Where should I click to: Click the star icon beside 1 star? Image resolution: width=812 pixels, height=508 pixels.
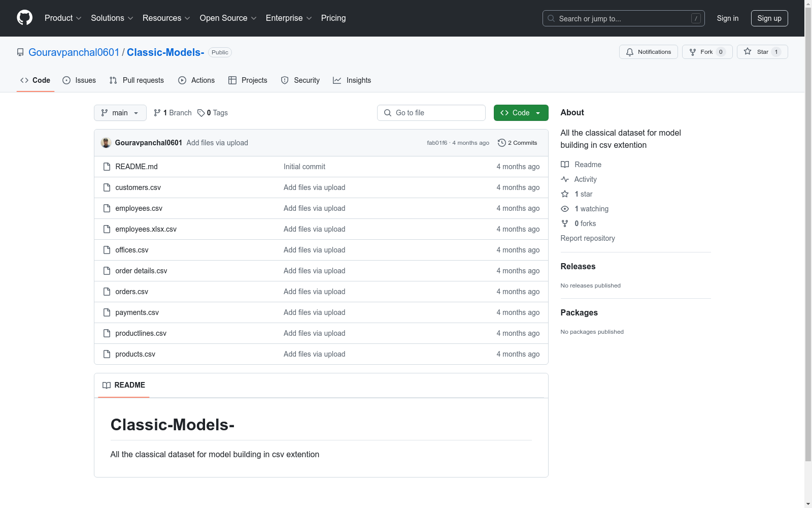click(x=565, y=194)
